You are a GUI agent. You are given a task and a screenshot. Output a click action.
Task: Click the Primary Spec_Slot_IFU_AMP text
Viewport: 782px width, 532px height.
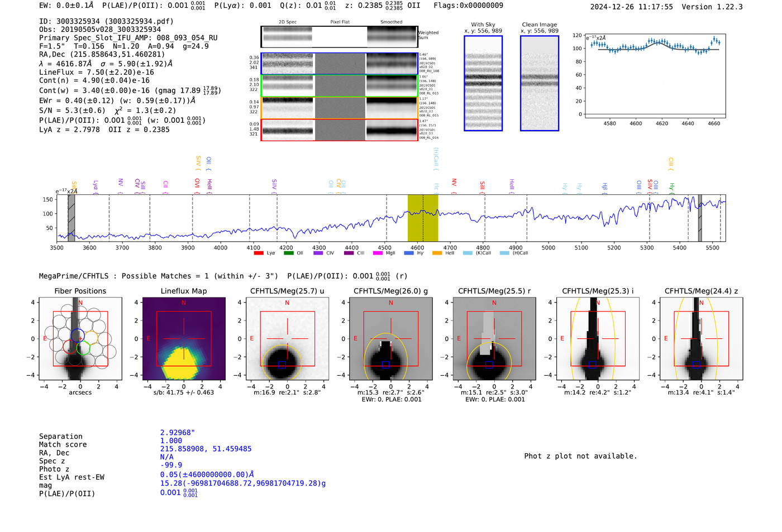tap(128, 38)
